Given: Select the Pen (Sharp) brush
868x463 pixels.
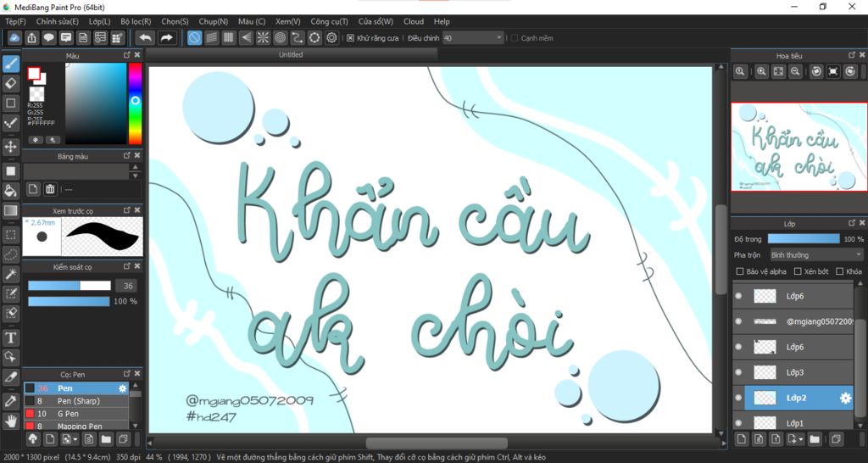Looking at the screenshot, I should point(75,401).
